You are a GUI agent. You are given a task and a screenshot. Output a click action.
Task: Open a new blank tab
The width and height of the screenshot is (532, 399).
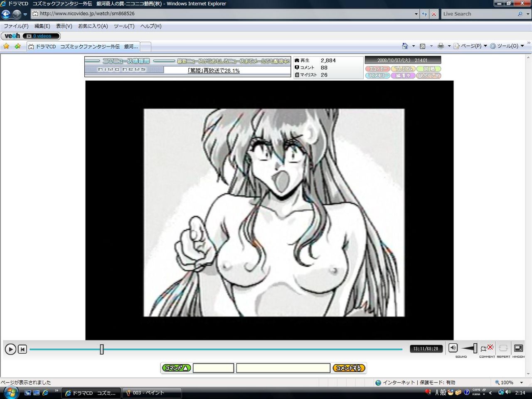pyautogui.click(x=145, y=47)
